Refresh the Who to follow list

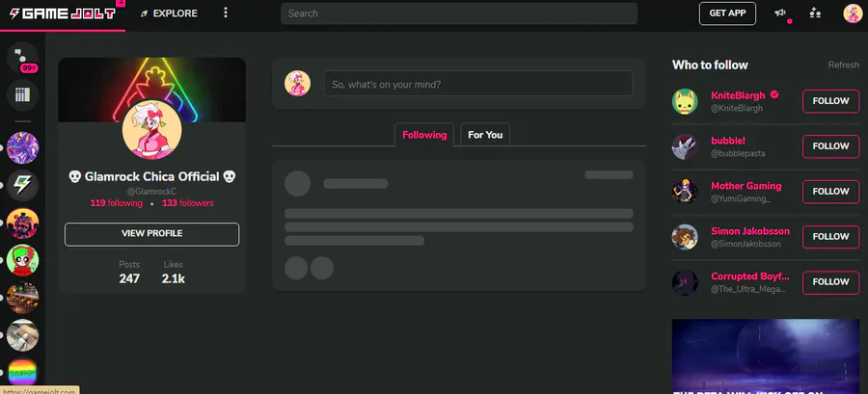click(844, 65)
